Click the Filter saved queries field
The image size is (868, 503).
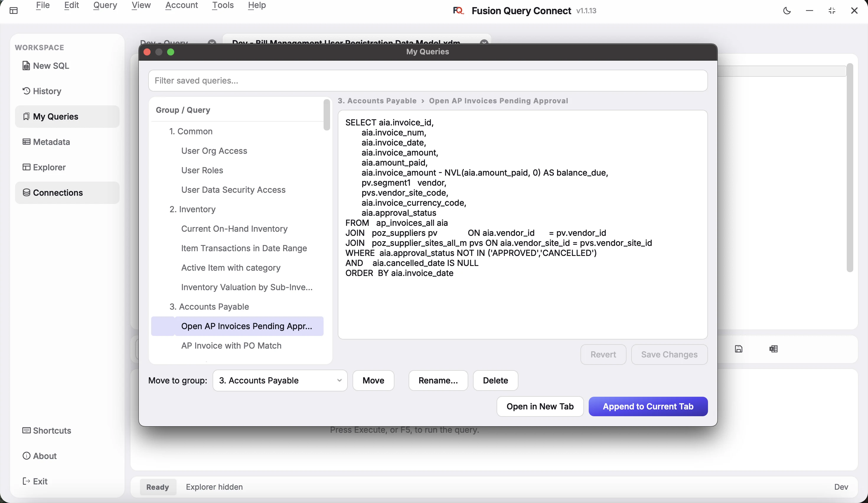pyautogui.click(x=428, y=81)
